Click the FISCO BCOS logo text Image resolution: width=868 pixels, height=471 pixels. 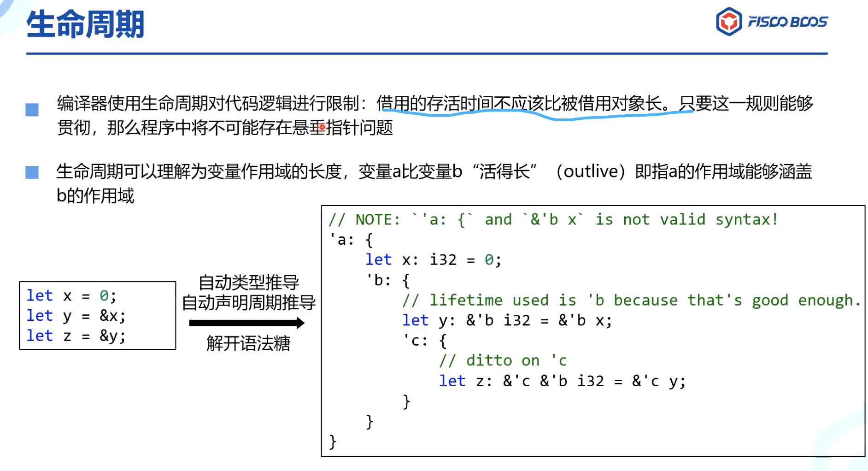pyautogui.click(x=787, y=22)
